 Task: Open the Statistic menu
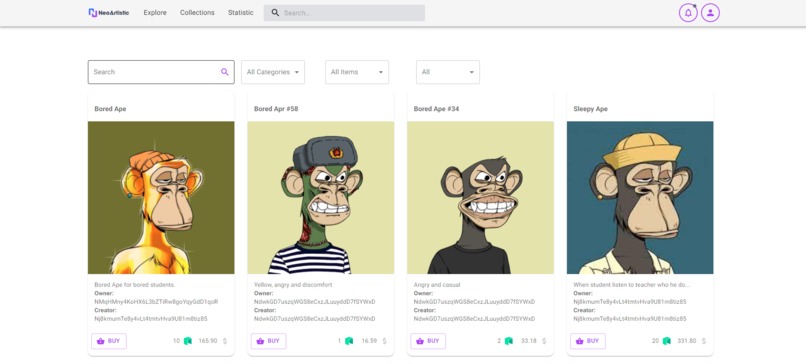pyautogui.click(x=241, y=13)
